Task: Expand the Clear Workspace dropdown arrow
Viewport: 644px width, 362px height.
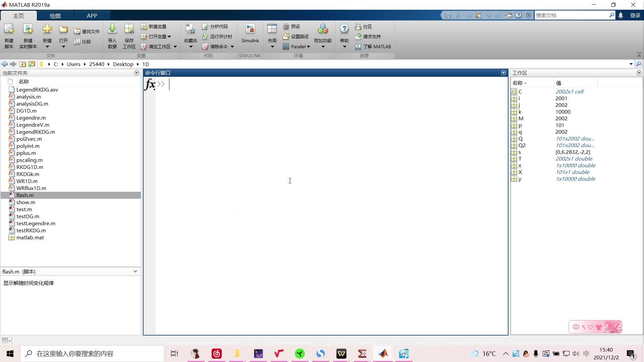Action: [175, 47]
